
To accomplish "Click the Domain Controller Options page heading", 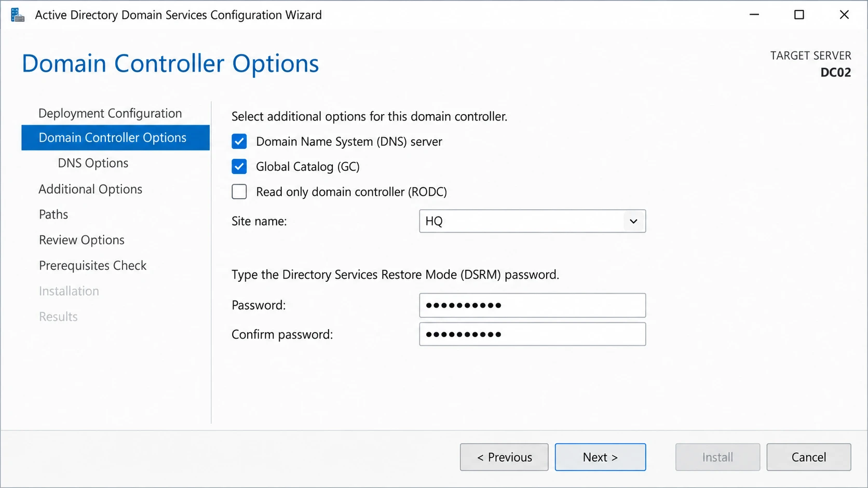I will click(x=170, y=63).
